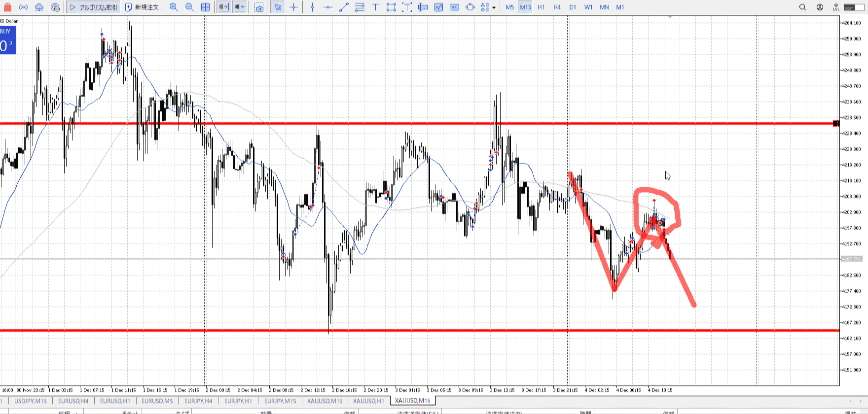Switch to the EURJPY,H4 chart tab
Viewport: 868px width, 414px height.
(198, 401)
